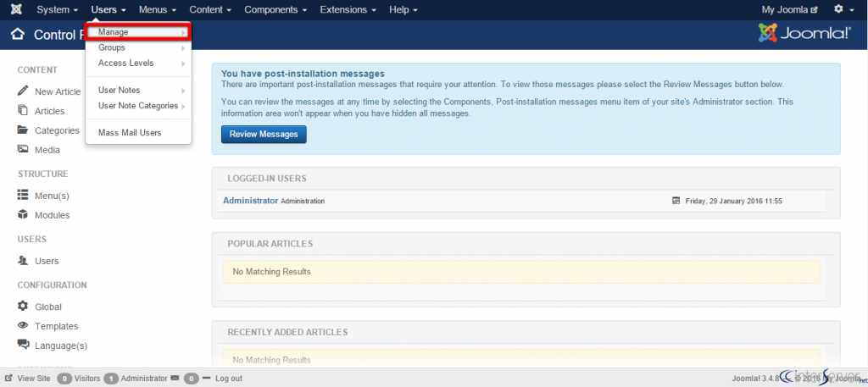Click the Users people icon in sidebar
This screenshot has height=387, width=868.
point(23,260)
